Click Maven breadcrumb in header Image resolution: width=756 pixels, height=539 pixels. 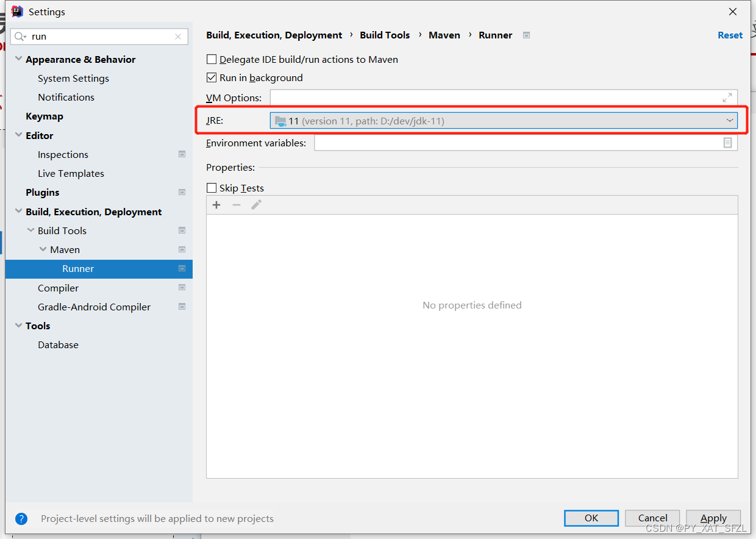444,35
